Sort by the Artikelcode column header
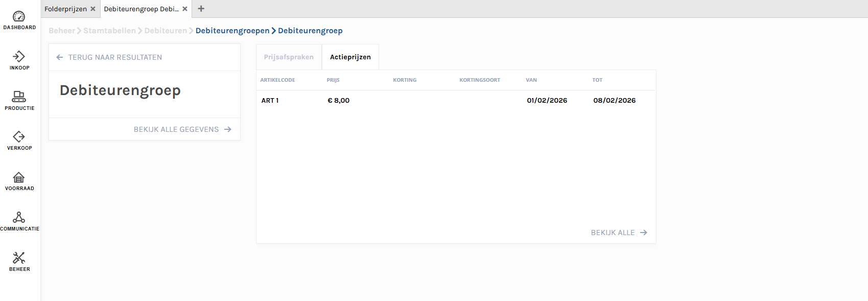 (277, 80)
